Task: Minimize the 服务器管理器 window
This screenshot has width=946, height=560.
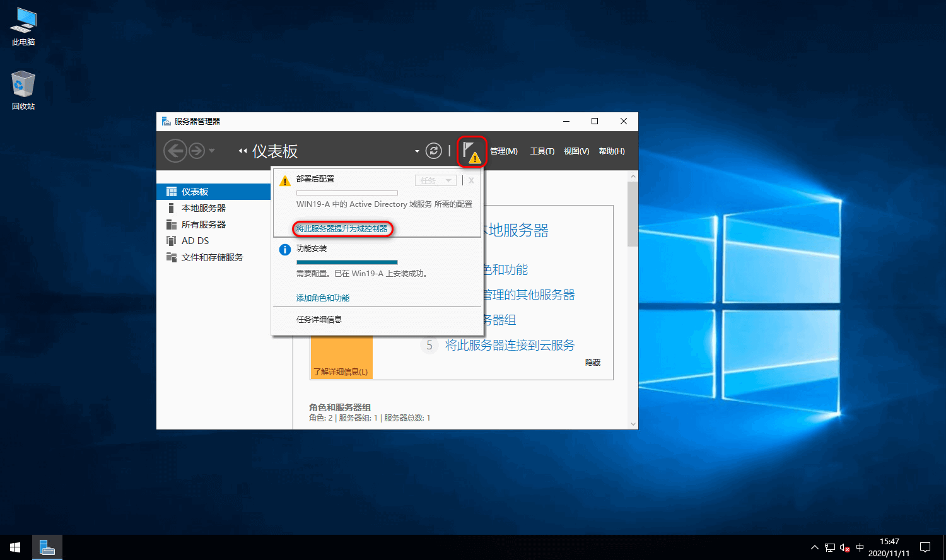Action: (566, 121)
